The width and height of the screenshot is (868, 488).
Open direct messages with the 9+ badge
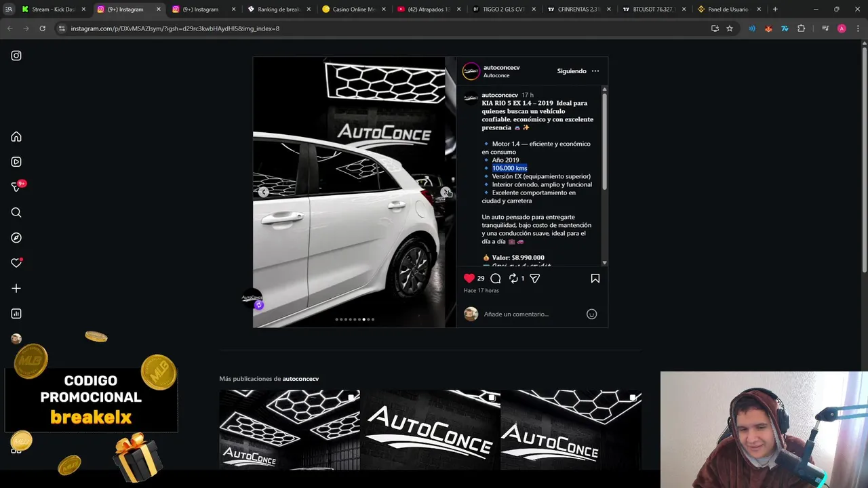(x=16, y=187)
